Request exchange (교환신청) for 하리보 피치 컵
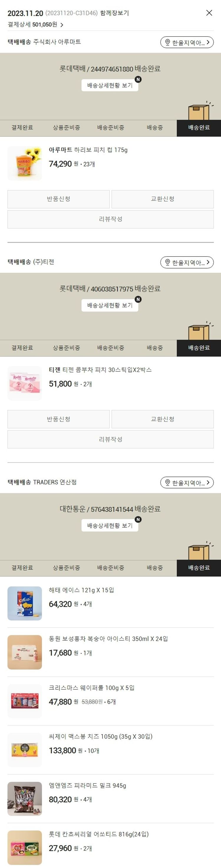This screenshot has width=221, height=868. [163, 199]
